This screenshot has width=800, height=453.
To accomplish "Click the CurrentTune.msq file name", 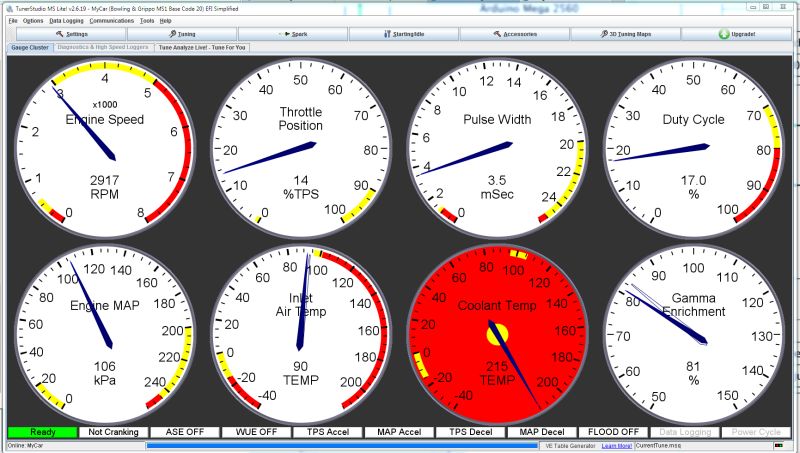I will [658, 446].
